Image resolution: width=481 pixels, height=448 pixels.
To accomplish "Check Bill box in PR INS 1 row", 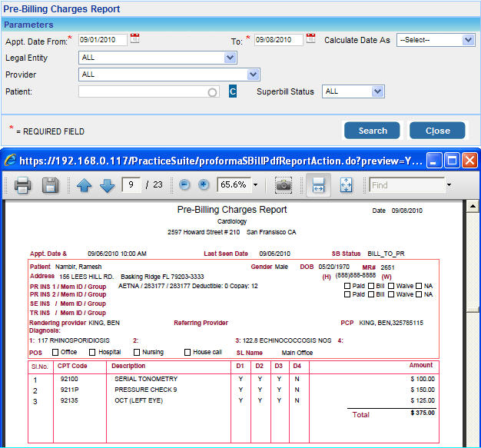I will click(x=371, y=286).
